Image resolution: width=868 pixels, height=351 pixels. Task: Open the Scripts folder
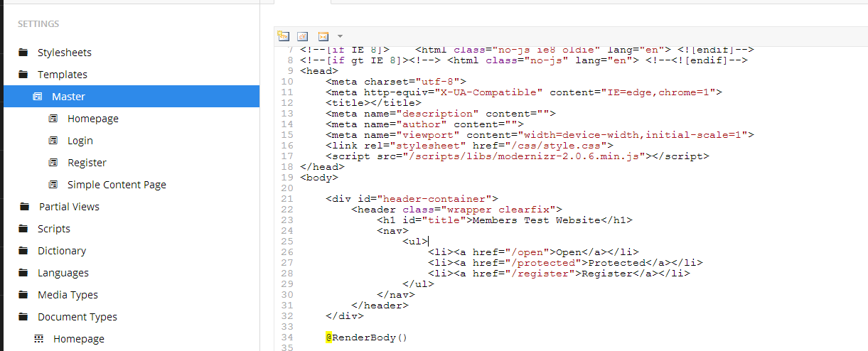point(54,229)
